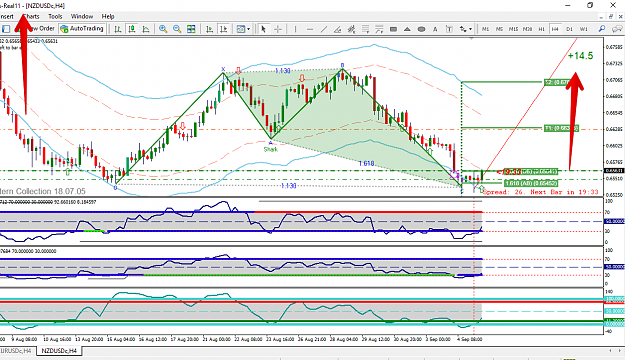Screen dimensions: 625x360
Task: Toggle chart shift from right border
Action: (224, 29)
